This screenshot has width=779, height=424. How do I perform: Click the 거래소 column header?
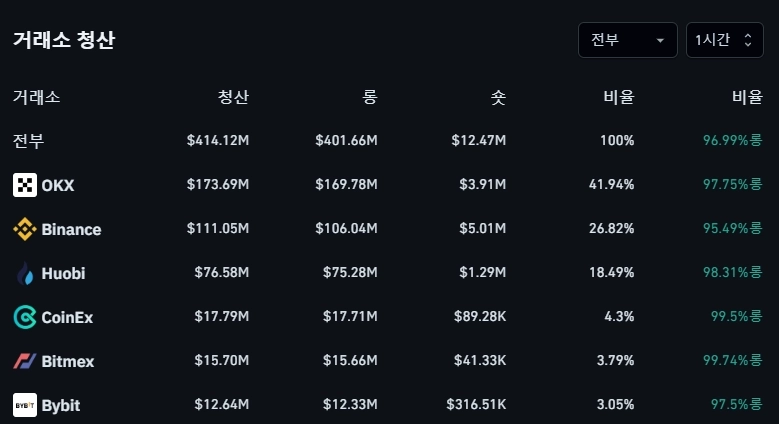[36, 97]
